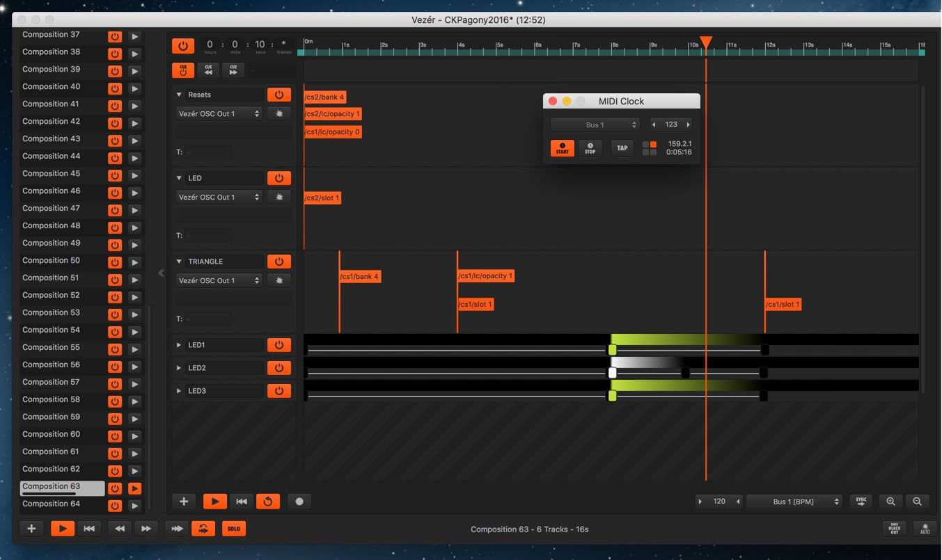Click the SYNC icon

click(x=861, y=501)
